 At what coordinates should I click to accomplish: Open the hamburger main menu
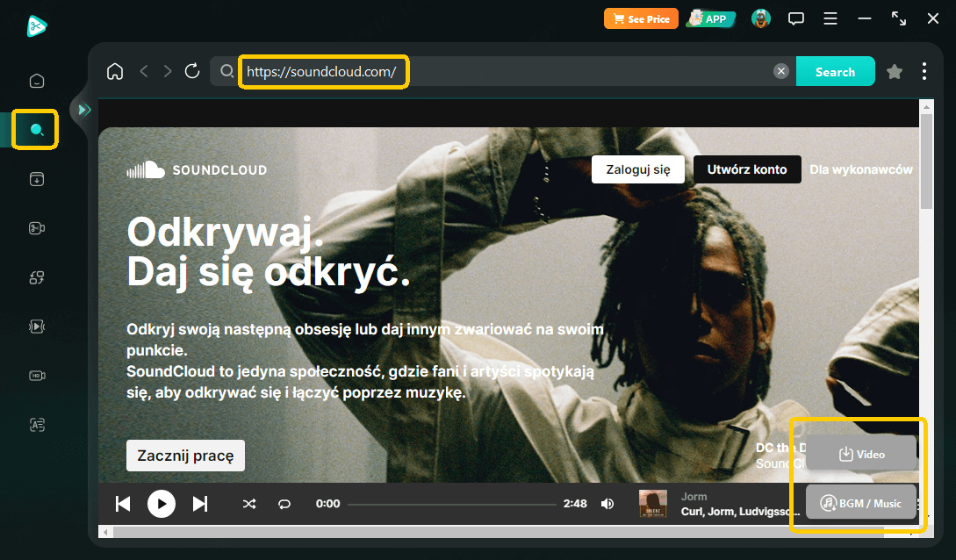(830, 19)
